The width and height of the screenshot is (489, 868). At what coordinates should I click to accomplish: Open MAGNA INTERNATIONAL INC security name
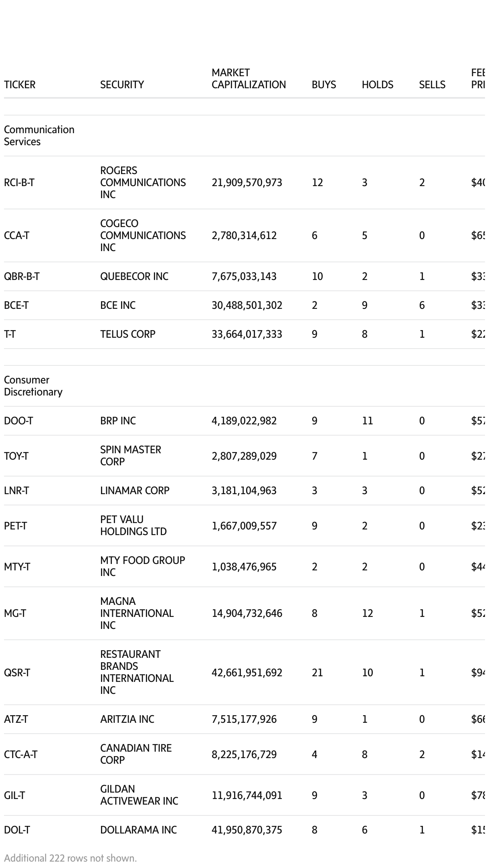pos(137,613)
